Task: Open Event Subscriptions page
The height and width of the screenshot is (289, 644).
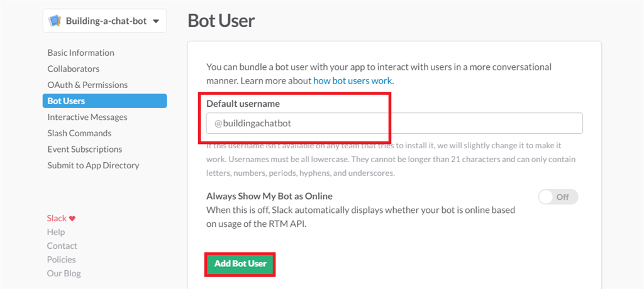Action: (85, 150)
